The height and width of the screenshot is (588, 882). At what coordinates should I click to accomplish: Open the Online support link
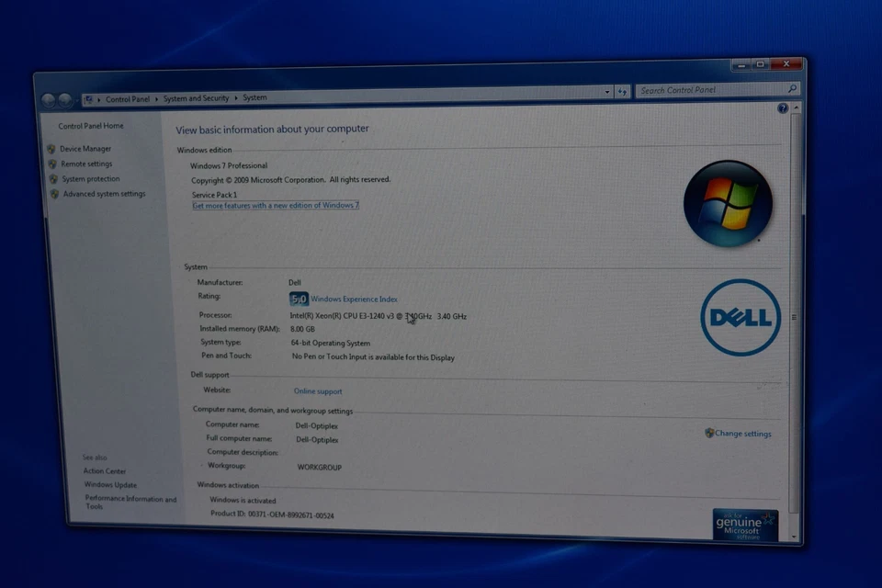coord(318,390)
